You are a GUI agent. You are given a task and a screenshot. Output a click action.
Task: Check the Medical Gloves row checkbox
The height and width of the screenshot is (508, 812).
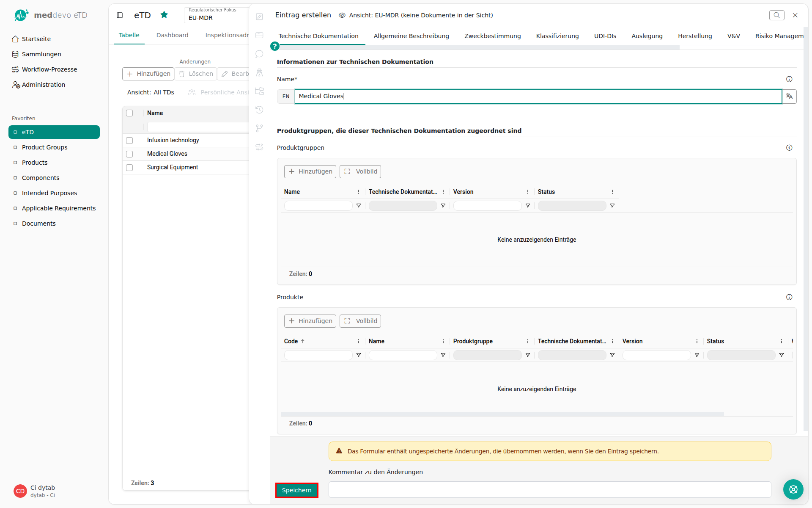129,154
